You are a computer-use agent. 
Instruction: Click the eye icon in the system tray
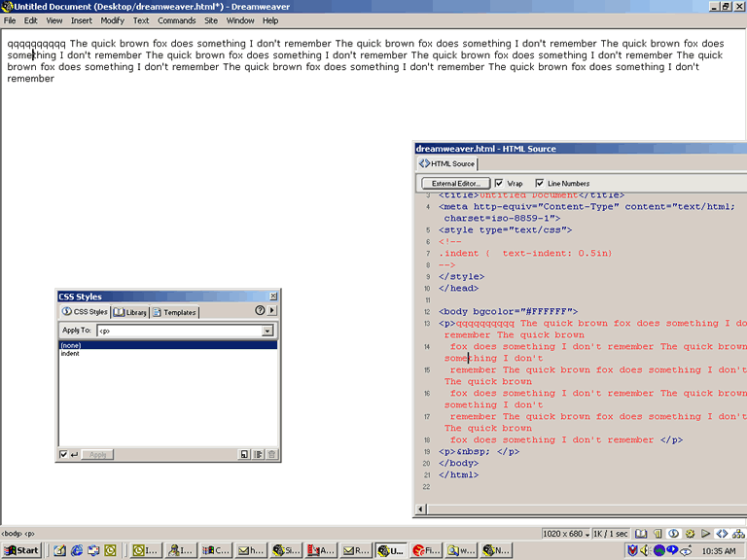tap(686, 550)
